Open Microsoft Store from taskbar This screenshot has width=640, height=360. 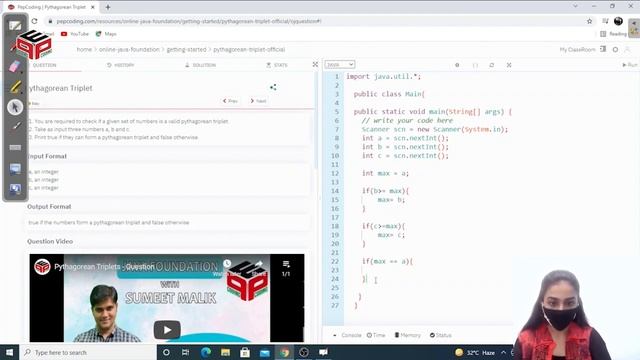245,352
